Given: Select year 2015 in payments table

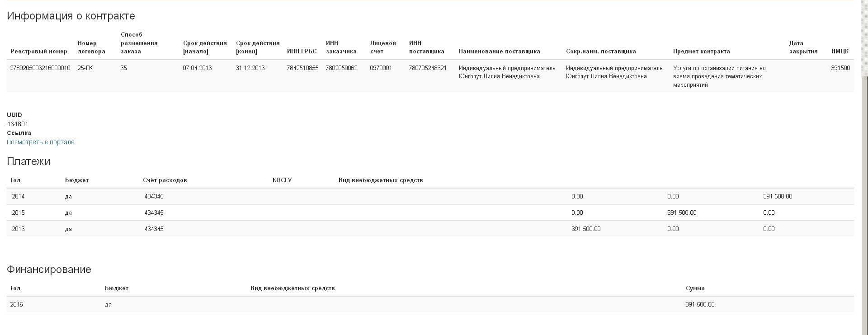Looking at the screenshot, I should tap(18, 212).
